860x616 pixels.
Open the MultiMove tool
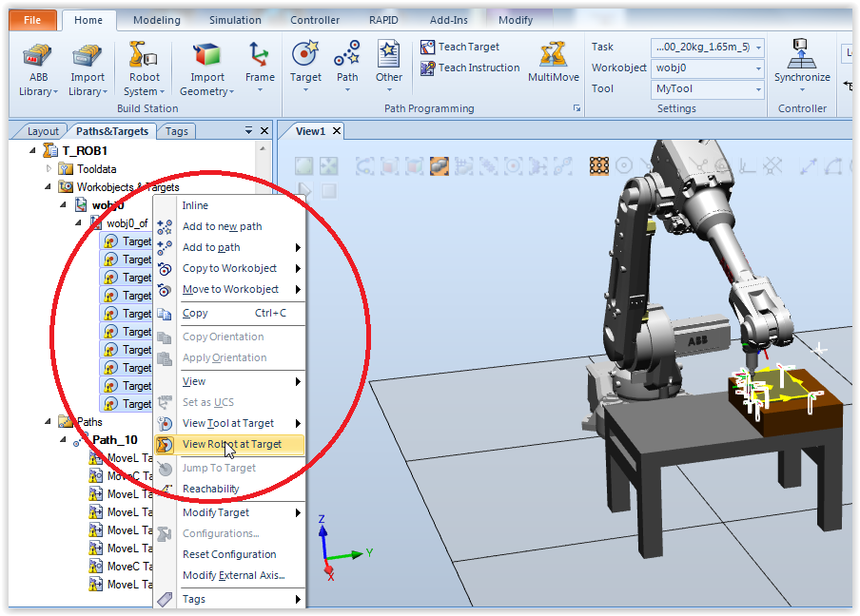[554, 62]
